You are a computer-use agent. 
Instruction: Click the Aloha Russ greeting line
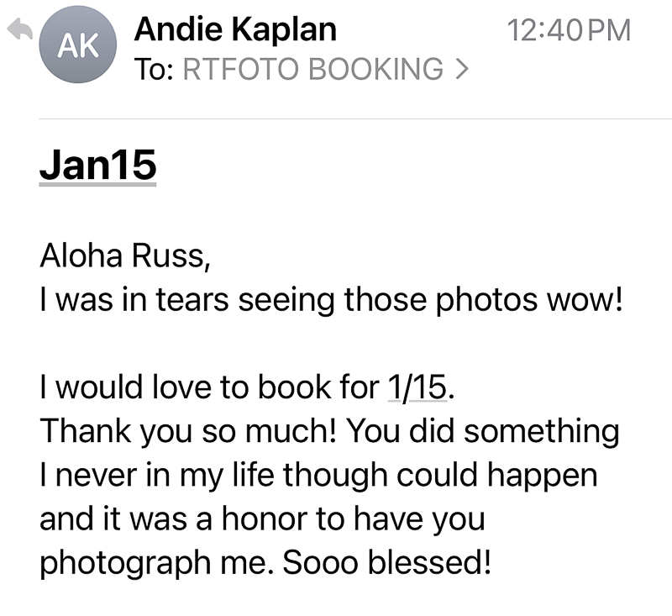[125, 256]
